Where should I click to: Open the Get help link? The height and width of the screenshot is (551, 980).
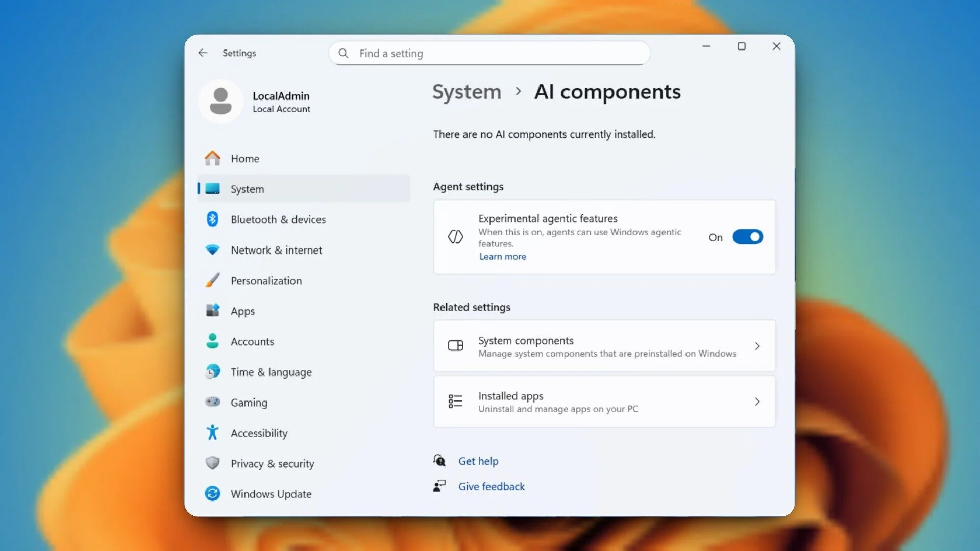(x=478, y=461)
